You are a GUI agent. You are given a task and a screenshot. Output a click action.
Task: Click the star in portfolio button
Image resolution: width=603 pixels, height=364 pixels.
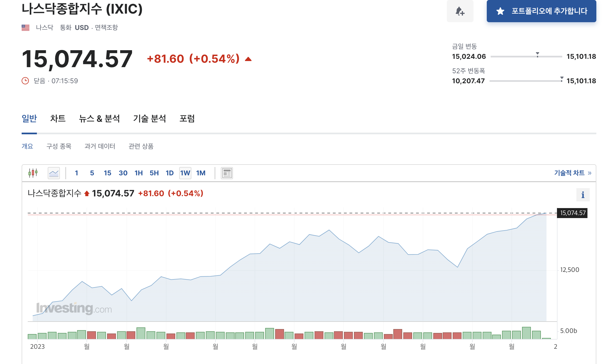click(500, 11)
